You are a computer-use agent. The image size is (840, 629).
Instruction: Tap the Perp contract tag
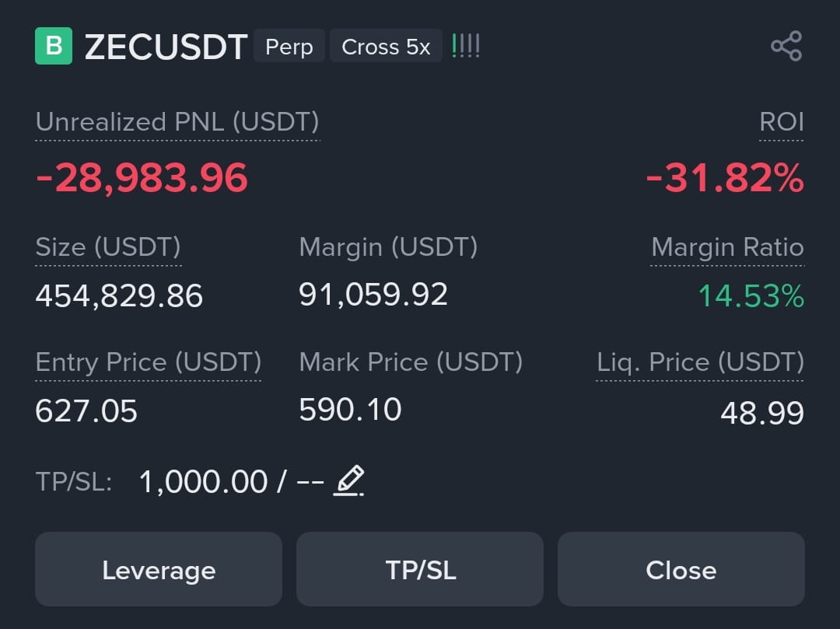click(x=289, y=47)
